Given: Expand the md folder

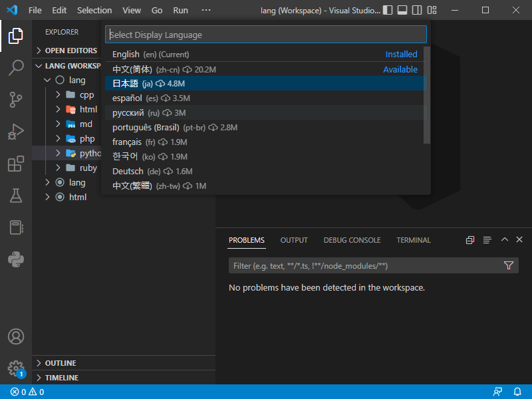Looking at the screenshot, I should (x=67, y=124).
